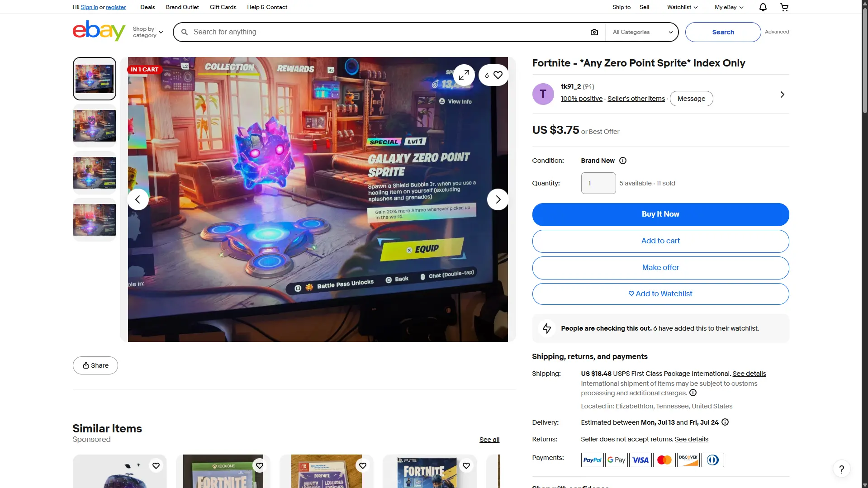Expand the Shop by category dropdown

click(x=148, y=32)
